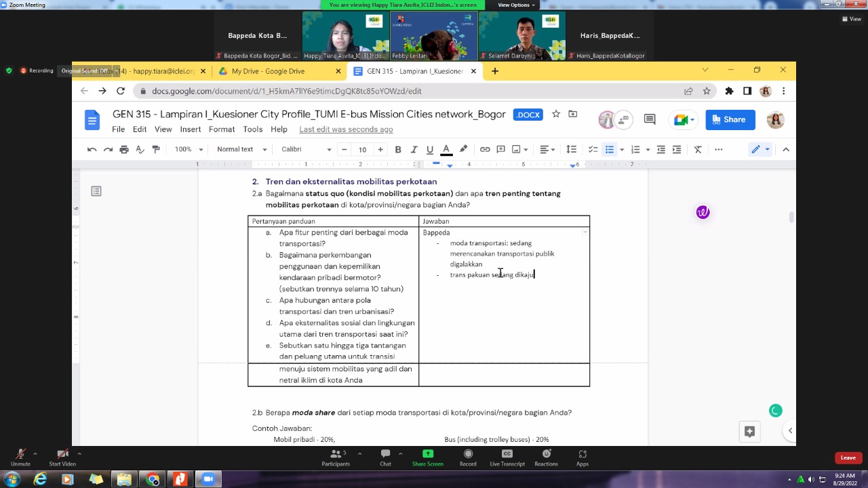868x488 pixels.
Task: Open the 100% zoom level dropdown
Action: click(x=189, y=149)
